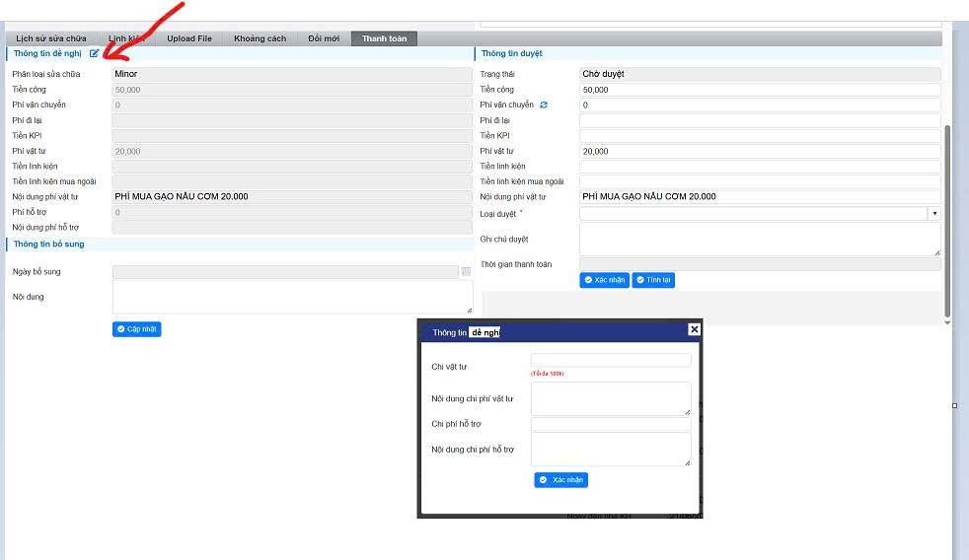Click the vertical scrollbar of the approval panel
The image size is (969, 560).
click(x=947, y=217)
